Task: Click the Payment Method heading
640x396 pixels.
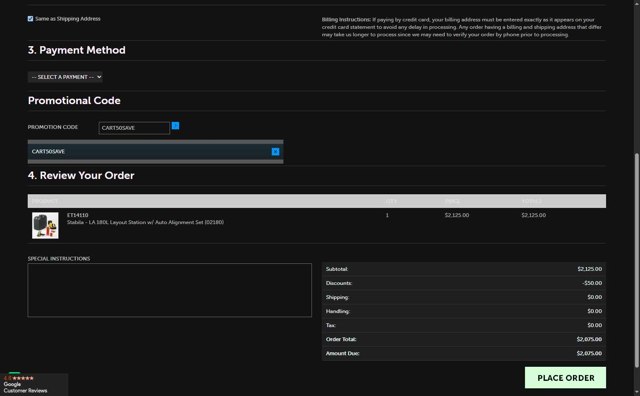Action: click(x=77, y=50)
